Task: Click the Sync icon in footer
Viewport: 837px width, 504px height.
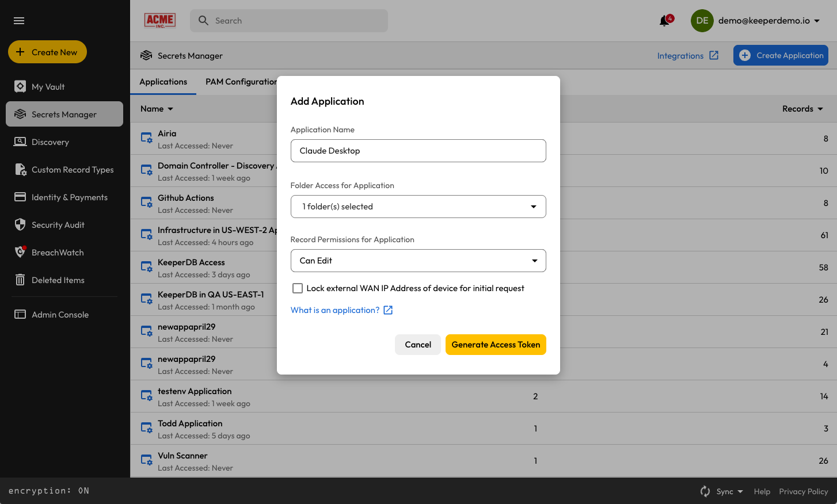Action: click(705, 491)
